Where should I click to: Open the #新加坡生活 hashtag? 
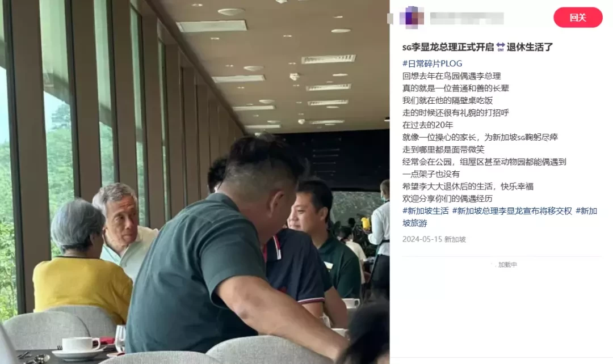[425, 211]
